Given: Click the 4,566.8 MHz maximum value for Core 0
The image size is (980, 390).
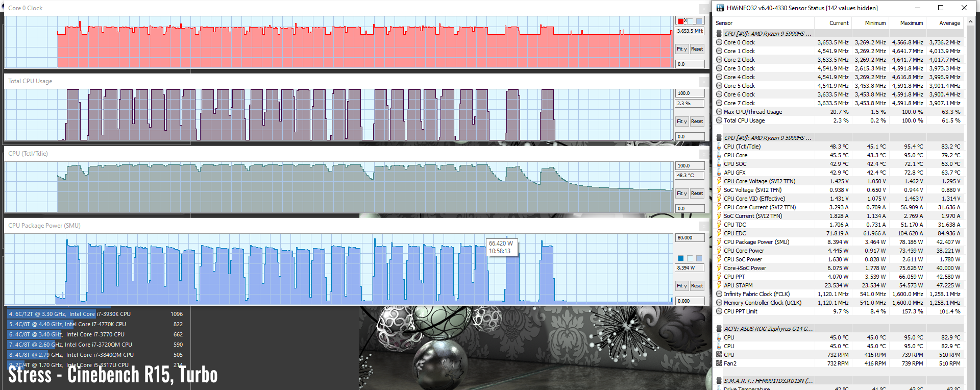Looking at the screenshot, I should pos(908,42).
